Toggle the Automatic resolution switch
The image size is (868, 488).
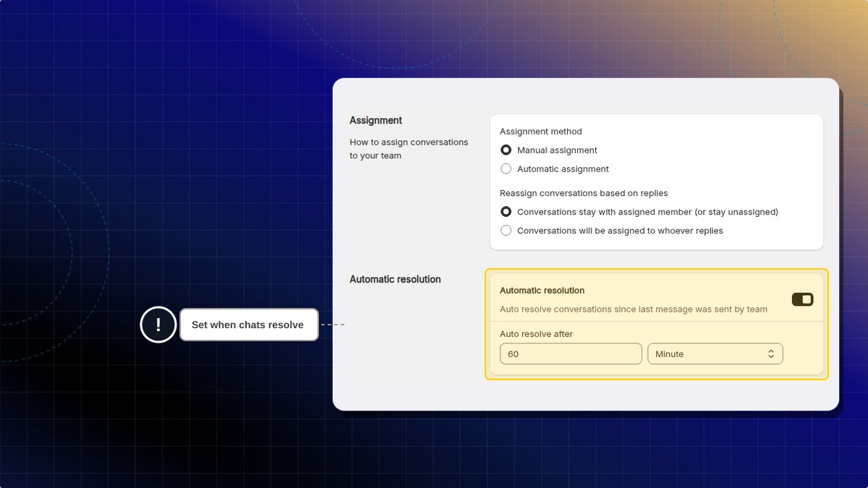pyautogui.click(x=802, y=299)
